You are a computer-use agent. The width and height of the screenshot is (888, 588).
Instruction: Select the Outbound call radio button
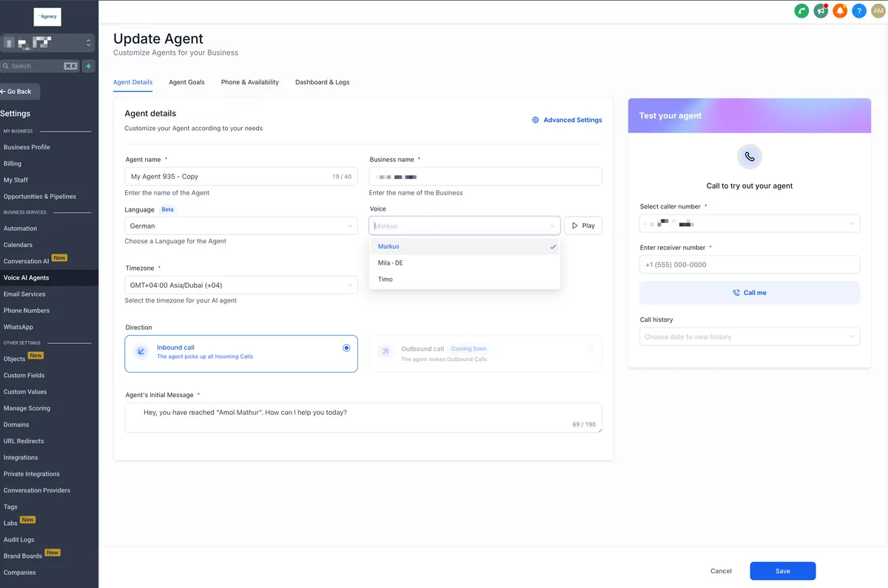(591, 348)
